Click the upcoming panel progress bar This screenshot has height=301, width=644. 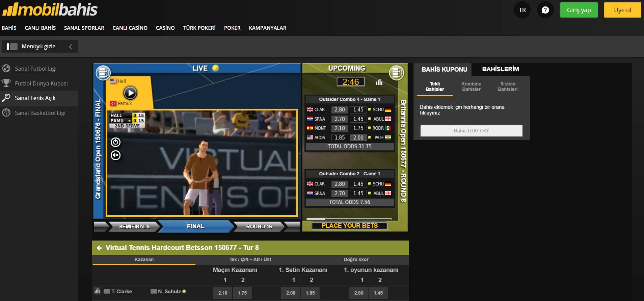[x=349, y=219]
